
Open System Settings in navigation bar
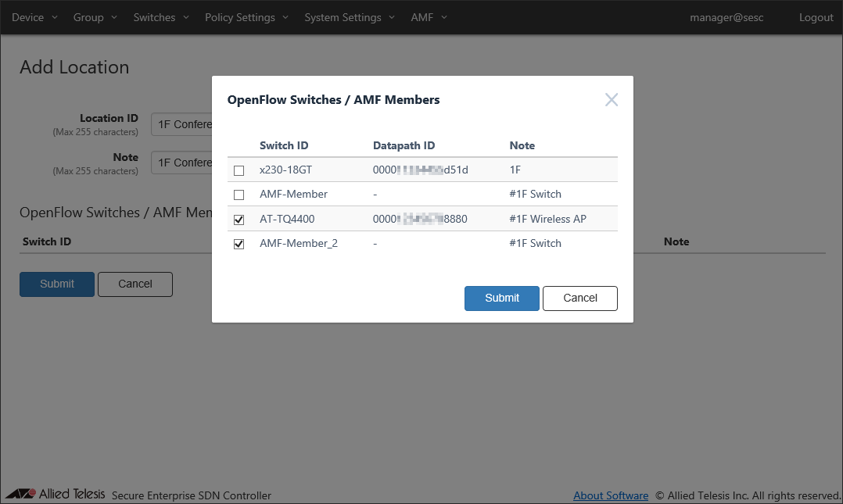point(349,17)
